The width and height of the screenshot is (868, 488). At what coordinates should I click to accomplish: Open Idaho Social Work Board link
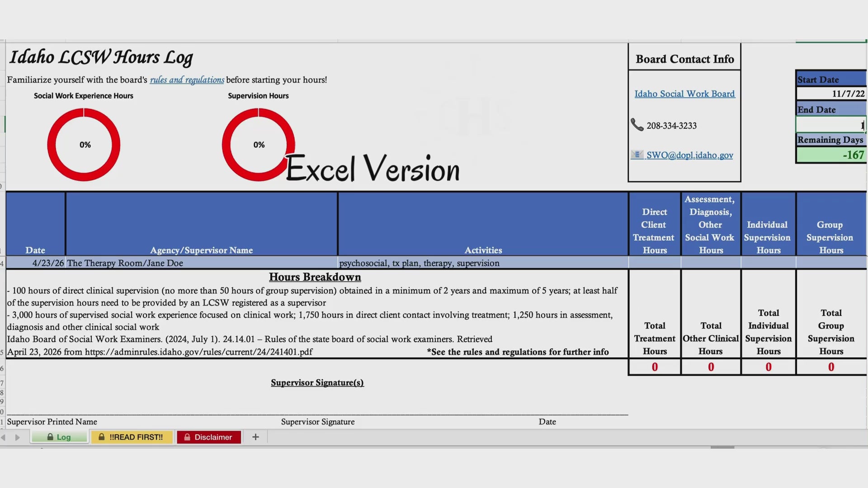coord(684,94)
